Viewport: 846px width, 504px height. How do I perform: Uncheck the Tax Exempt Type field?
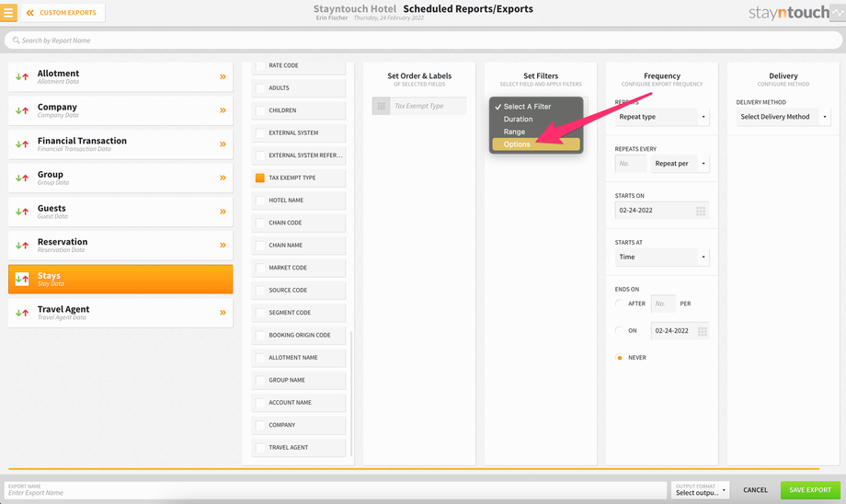click(260, 178)
